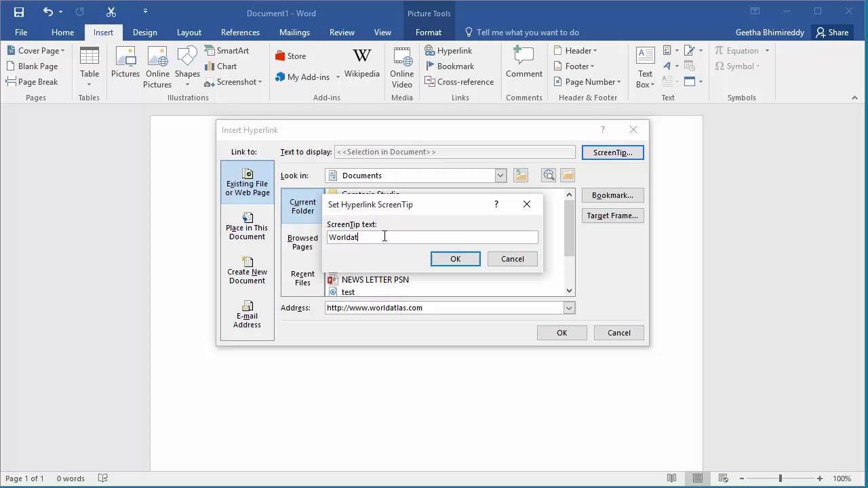The width and height of the screenshot is (868, 488).
Task: Open the Shapes gallery
Action: tap(187, 67)
